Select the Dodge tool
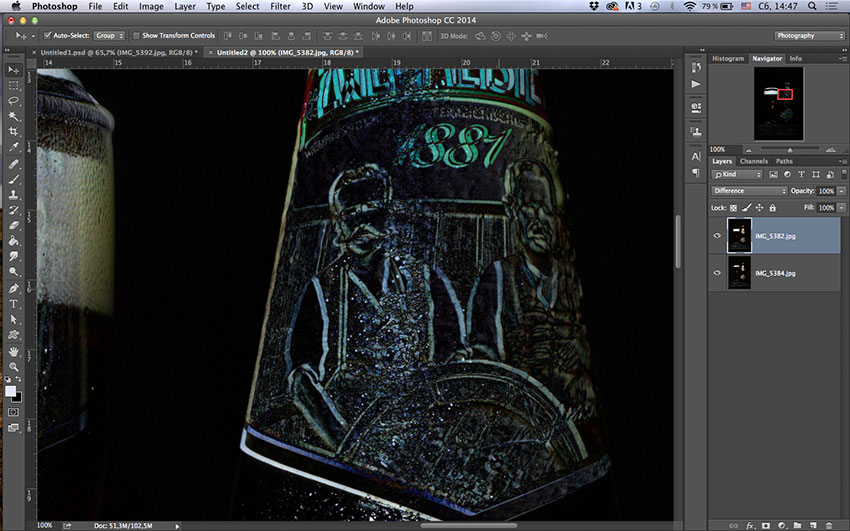Viewport: 850px width, 531px height. tap(14, 271)
